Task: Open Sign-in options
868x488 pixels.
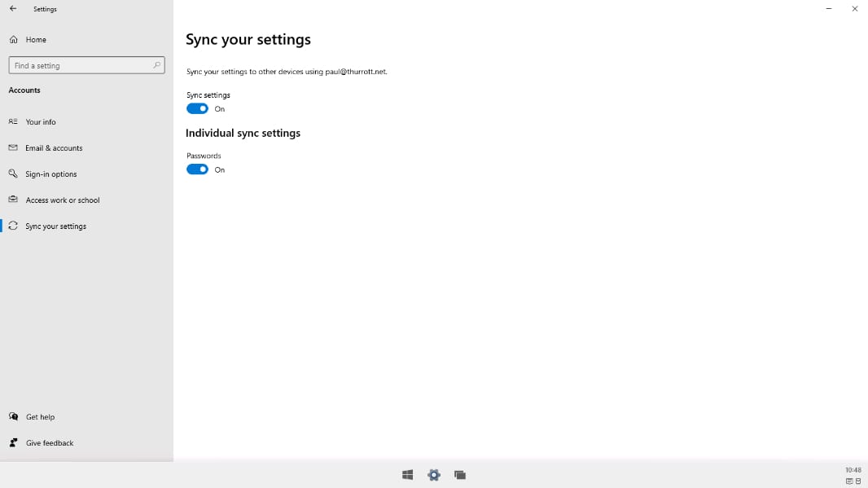Action: coord(86,174)
